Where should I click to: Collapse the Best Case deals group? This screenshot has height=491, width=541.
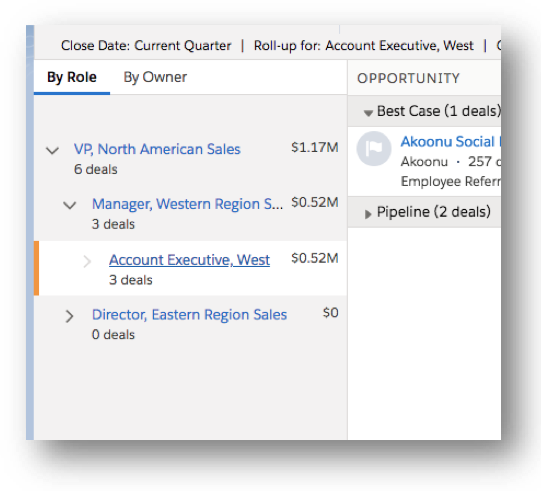point(368,113)
